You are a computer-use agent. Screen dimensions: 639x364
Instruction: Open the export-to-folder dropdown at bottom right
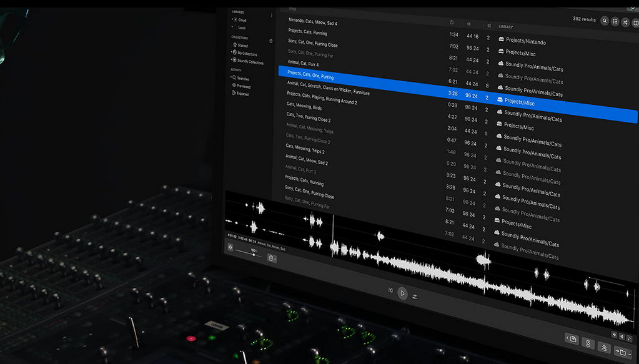(x=623, y=352)
